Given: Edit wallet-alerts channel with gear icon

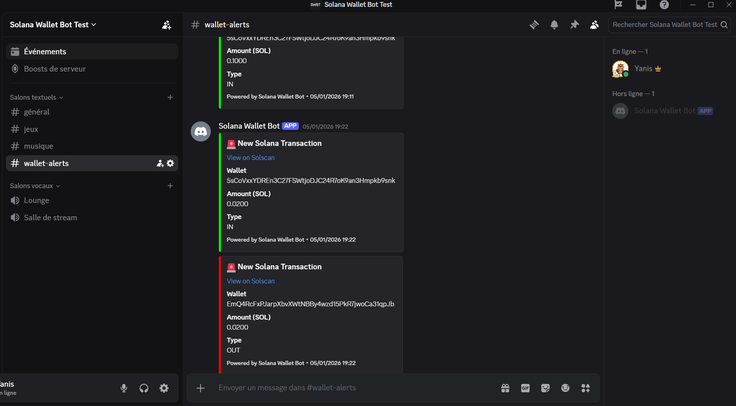Looking at the screenshot, I should [170, 163].
